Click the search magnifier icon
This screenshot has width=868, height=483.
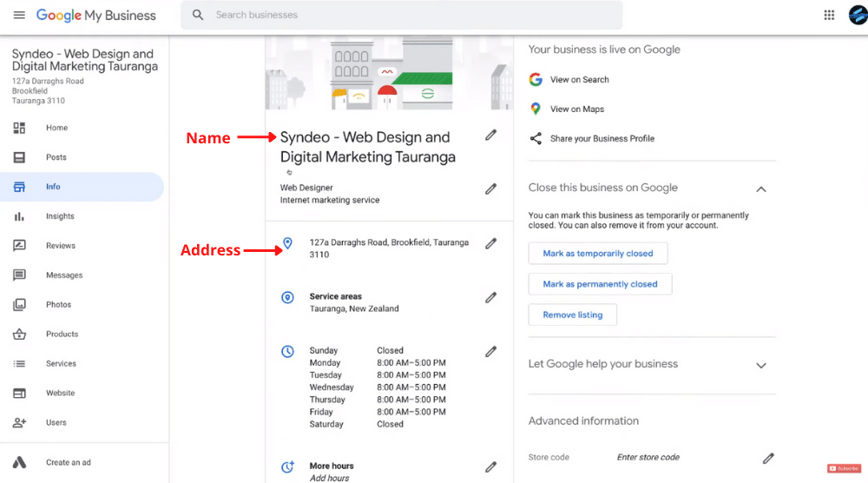198,15
